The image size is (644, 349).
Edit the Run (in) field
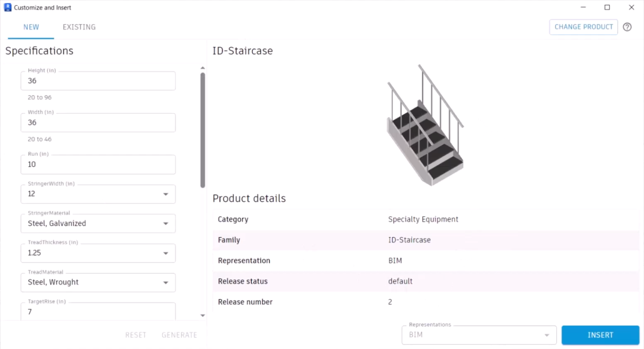(x=98, y=164)
